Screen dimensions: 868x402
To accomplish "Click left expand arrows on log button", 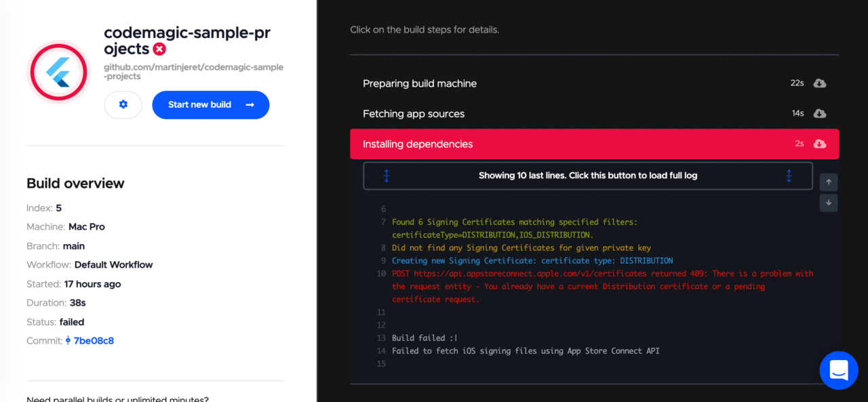I will 387,176.
